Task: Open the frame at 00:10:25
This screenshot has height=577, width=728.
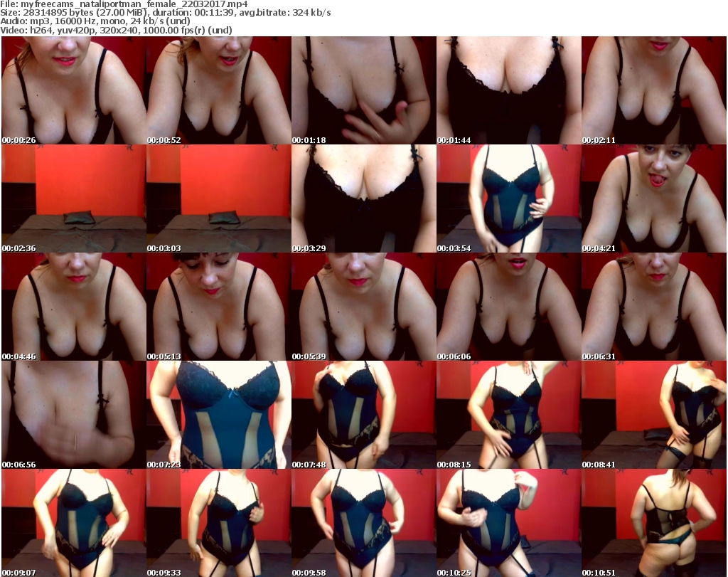Action: pyautogui.click(x=508, y=523)
